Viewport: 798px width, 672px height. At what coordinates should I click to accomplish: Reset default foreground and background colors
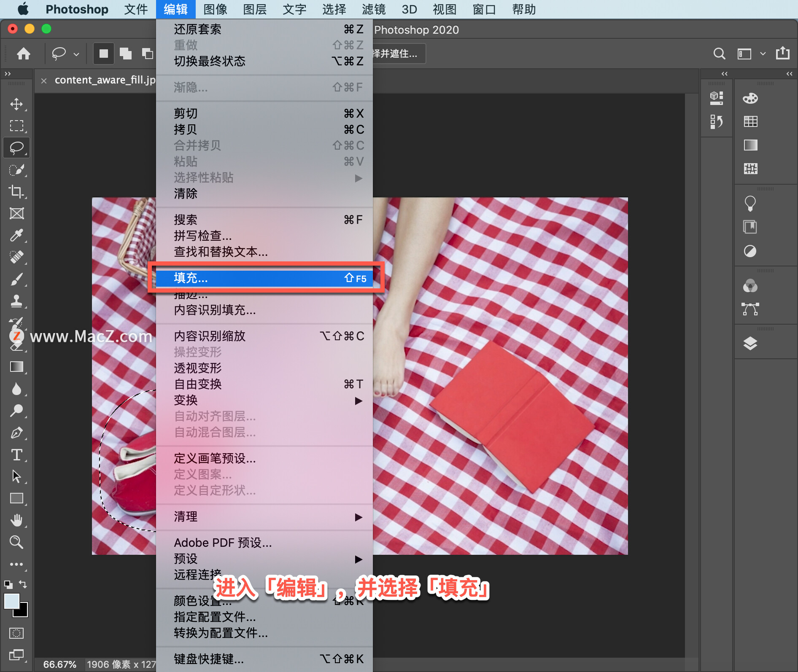[8, 584]
